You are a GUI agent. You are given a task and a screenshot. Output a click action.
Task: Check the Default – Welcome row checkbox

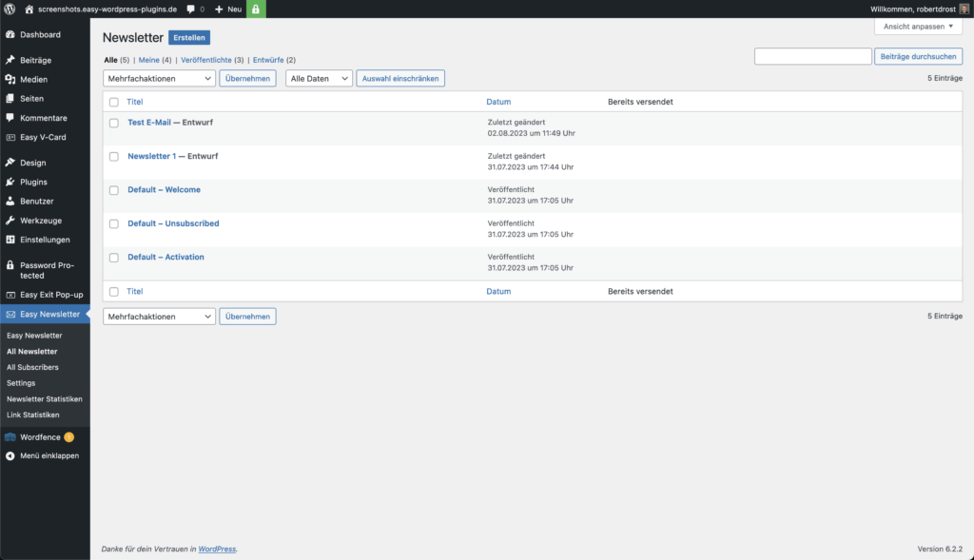pos(114,190)
